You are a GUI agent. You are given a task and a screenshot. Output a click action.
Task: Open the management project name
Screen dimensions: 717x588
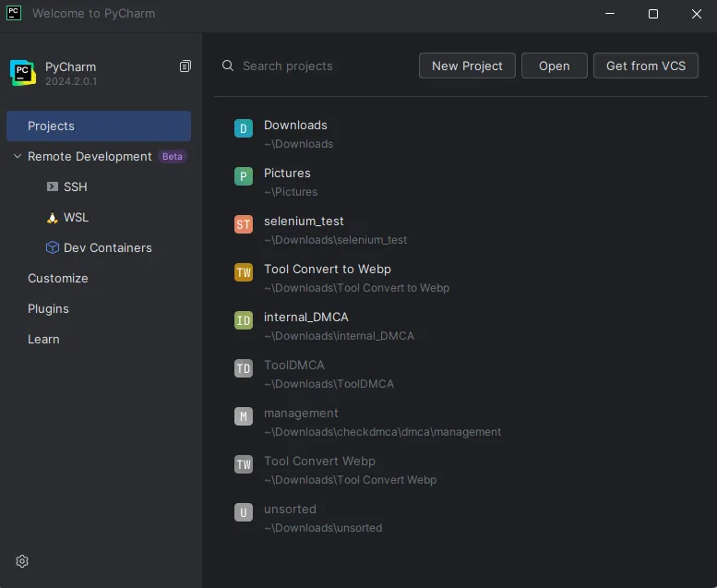(301, 414)
